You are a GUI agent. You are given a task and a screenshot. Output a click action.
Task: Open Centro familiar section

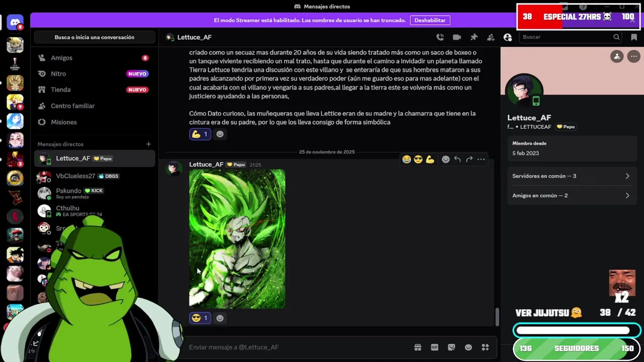point(95,106)
